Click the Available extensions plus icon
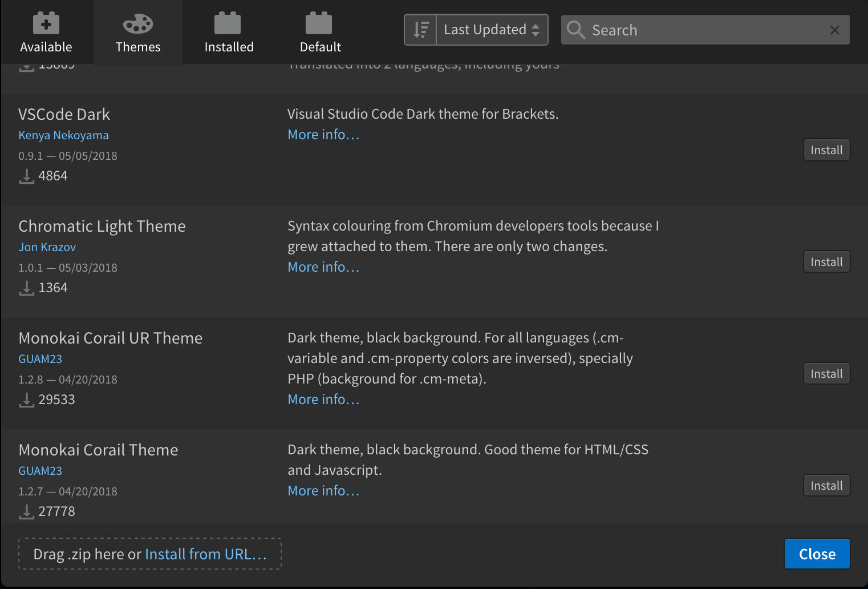Image resolution: width=868 pixels, height=589 pixels. (x=46, y=23)
